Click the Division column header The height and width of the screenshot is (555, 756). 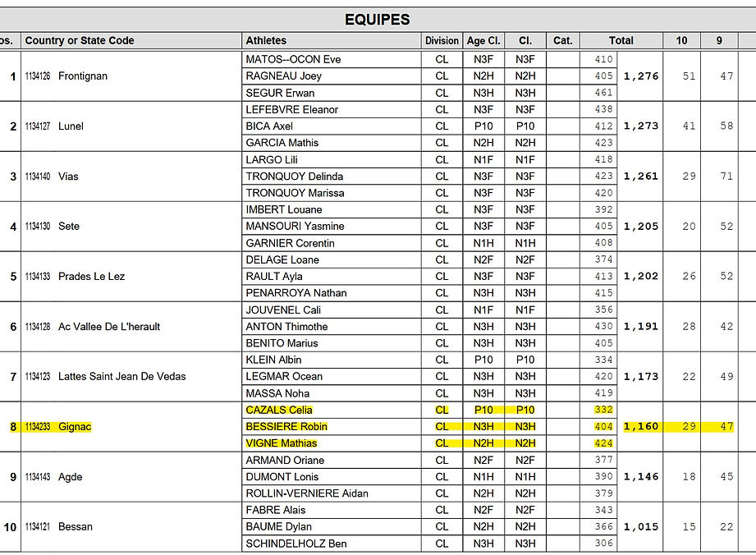click(x=442, y=40)
